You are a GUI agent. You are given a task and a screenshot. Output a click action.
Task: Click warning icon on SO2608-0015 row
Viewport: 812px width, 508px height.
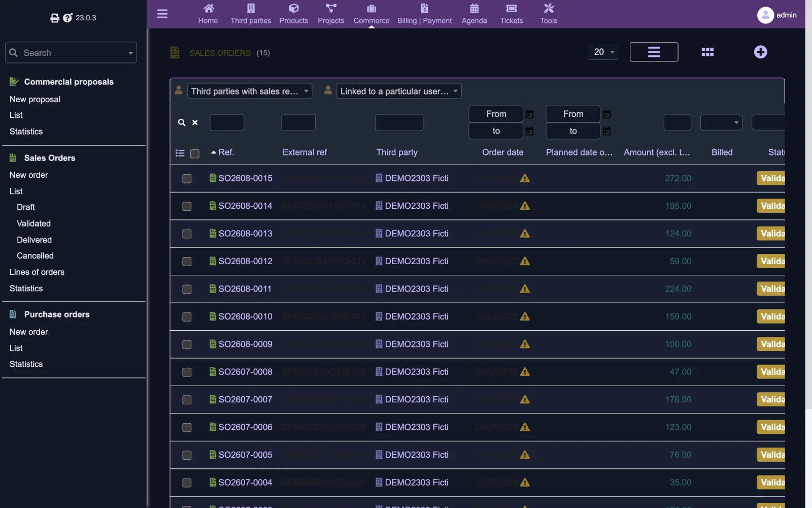pyautogui.click(x=525, y=178)
